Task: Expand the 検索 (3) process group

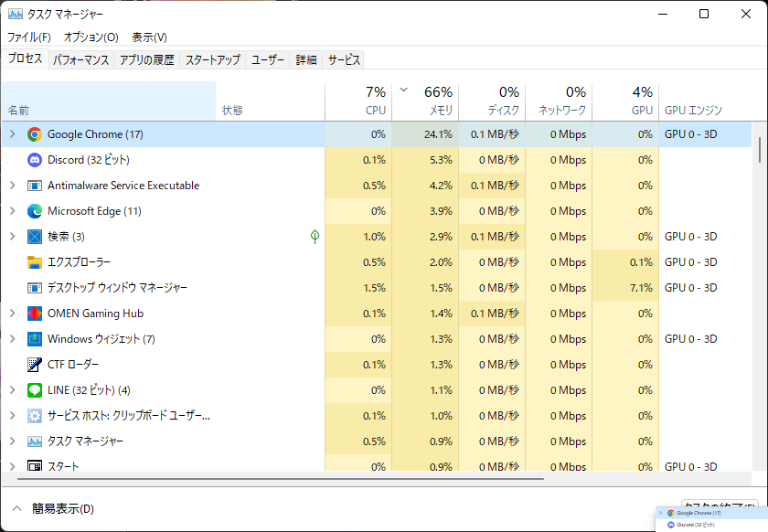Action: (x=12, y=237)
